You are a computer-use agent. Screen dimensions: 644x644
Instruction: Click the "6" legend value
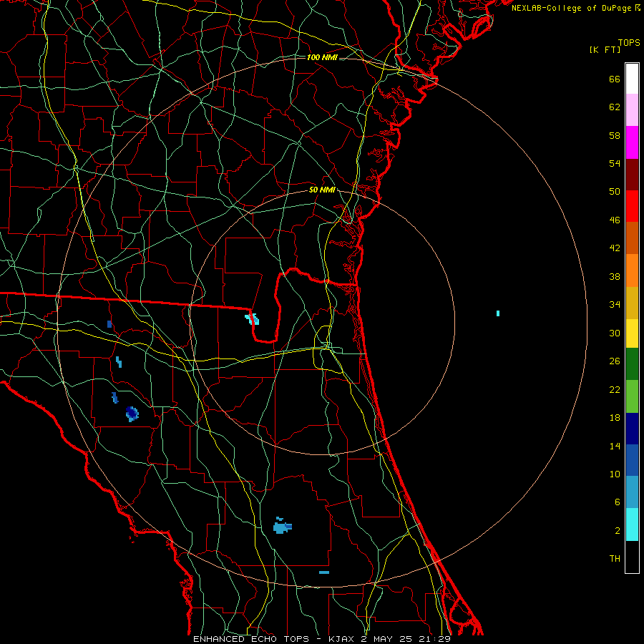(x=618, y=502)
